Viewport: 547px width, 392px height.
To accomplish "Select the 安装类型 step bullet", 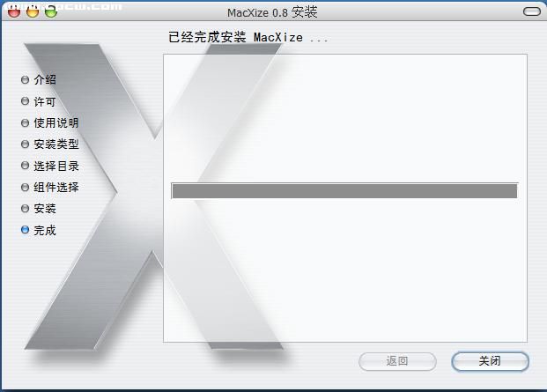I will click(25, 144).
